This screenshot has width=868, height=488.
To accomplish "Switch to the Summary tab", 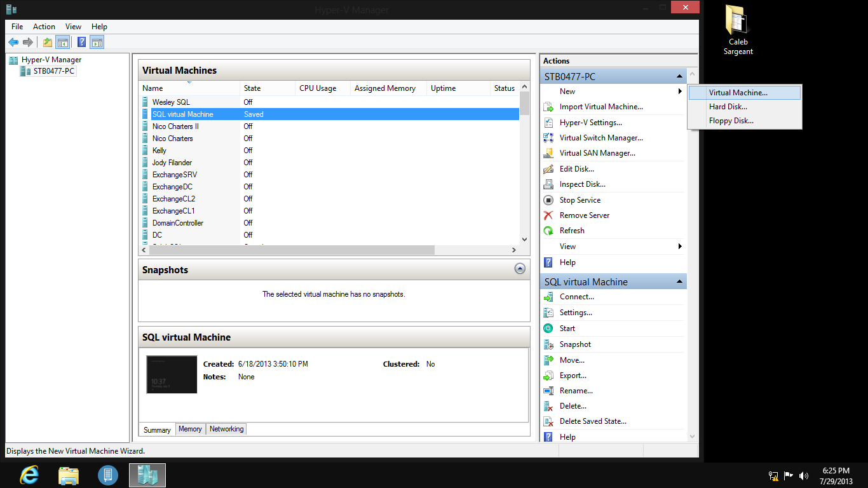I will [x=157, y=430].
